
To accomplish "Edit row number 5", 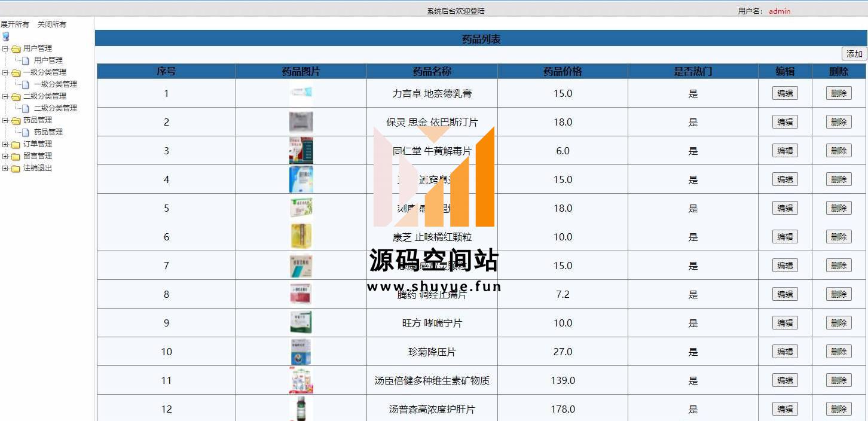I will coord(785,208).
